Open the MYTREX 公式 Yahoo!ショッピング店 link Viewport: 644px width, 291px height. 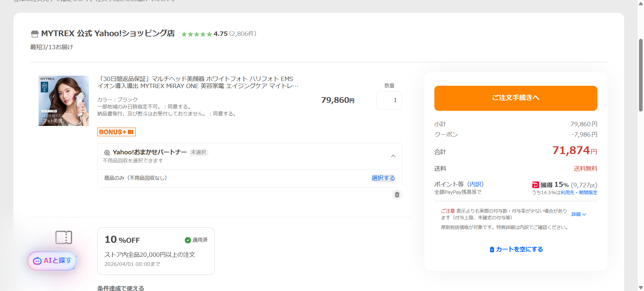[108, 33]
